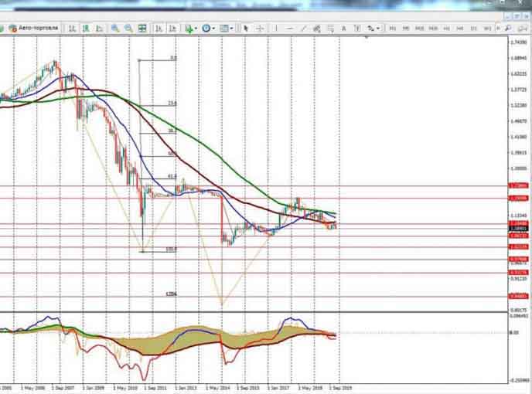Select the Vertical Line drawing tool

pos(276,29)
